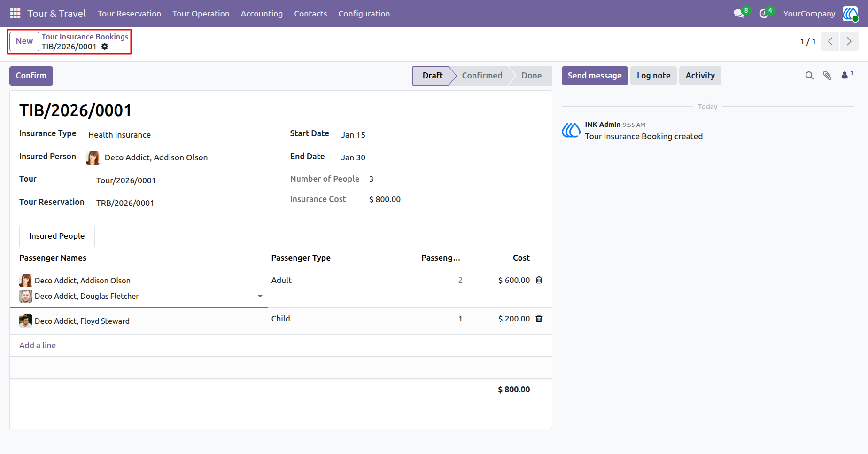The width and height of the screenshot is (868, 454).
Task: Click the Draft status stage
Action: [x=432, y=76]
